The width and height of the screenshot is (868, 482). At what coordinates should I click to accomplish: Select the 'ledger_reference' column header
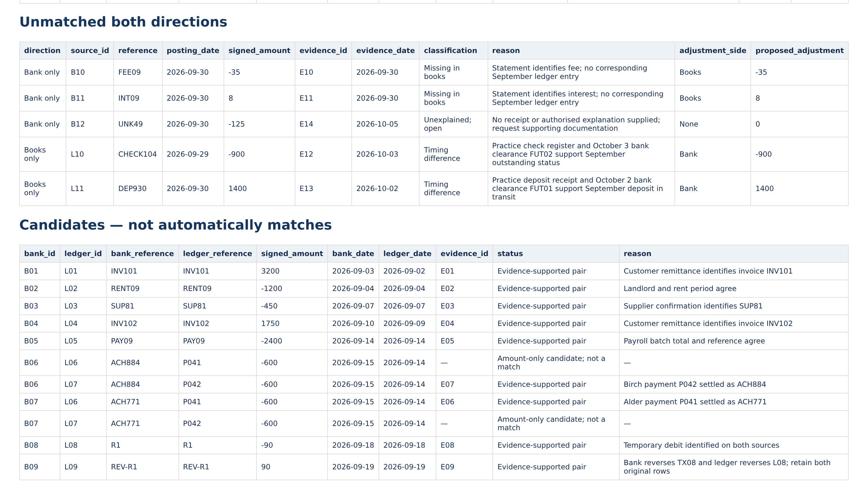pos(217,254)
